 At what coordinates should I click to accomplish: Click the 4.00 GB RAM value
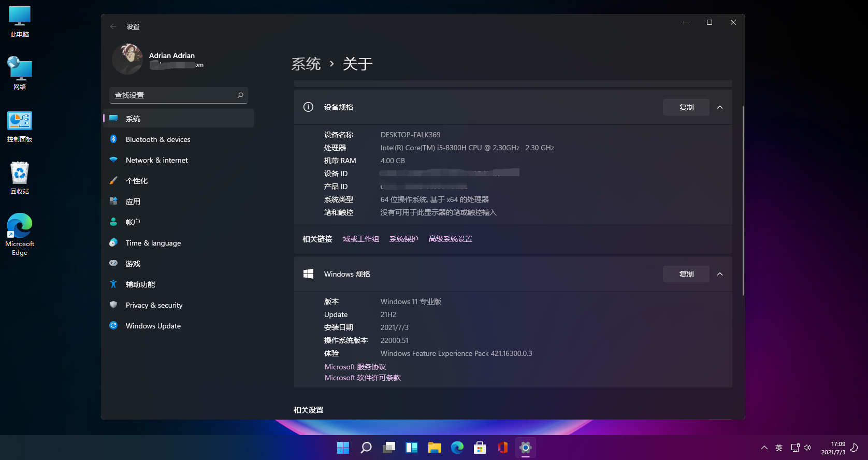[x=393, y=161]
